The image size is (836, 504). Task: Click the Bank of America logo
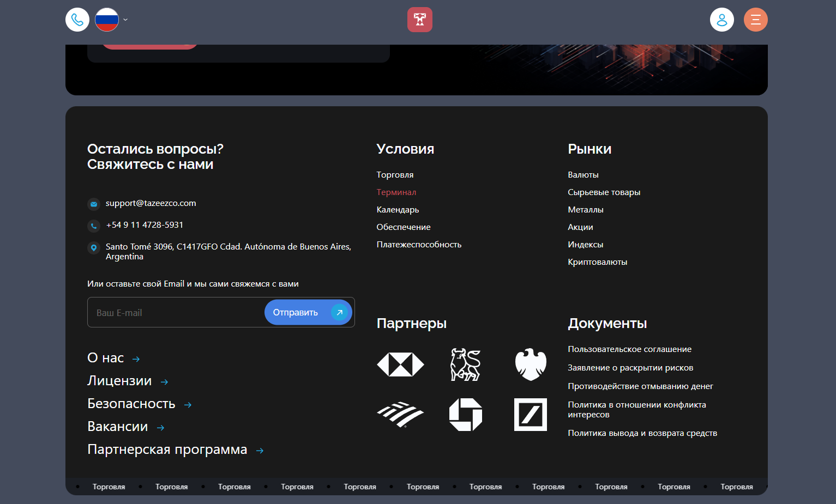coord(400,415)
